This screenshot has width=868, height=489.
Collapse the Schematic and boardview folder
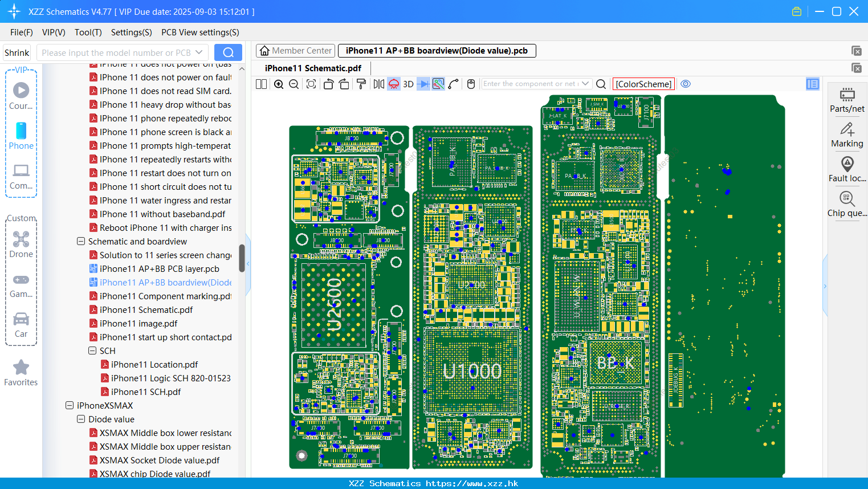tap(81, 242)
